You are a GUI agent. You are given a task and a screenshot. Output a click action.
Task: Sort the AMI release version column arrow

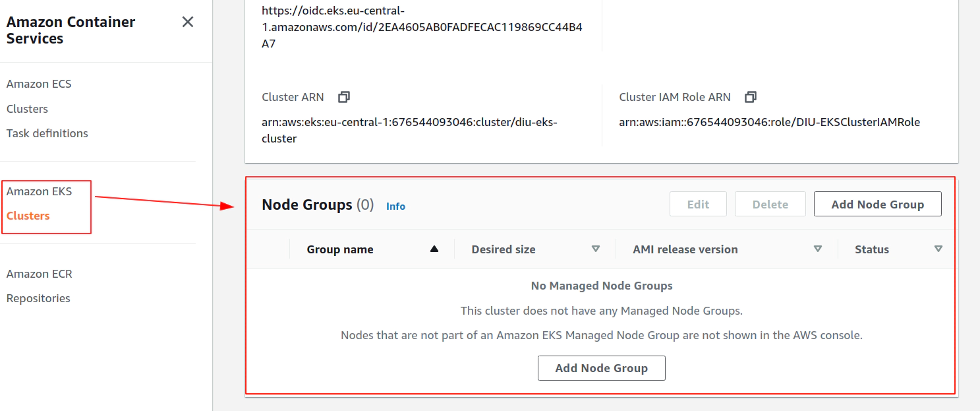coord(818,249)
